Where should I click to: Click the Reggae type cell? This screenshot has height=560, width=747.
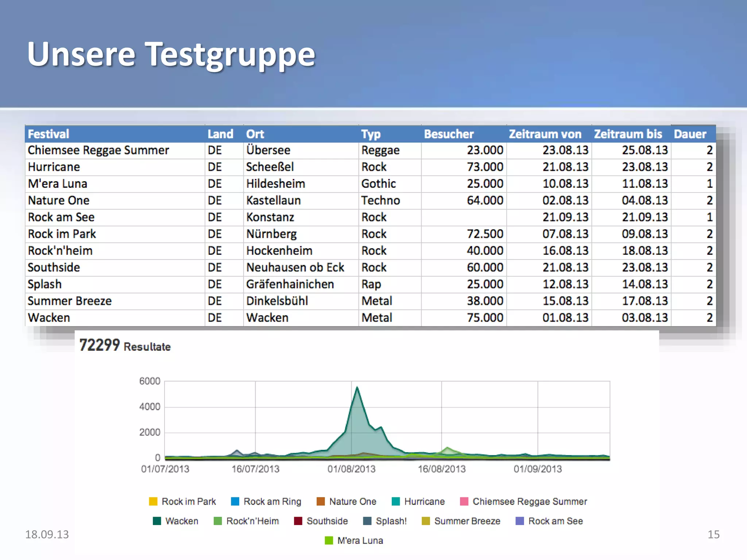pos(390,150)
